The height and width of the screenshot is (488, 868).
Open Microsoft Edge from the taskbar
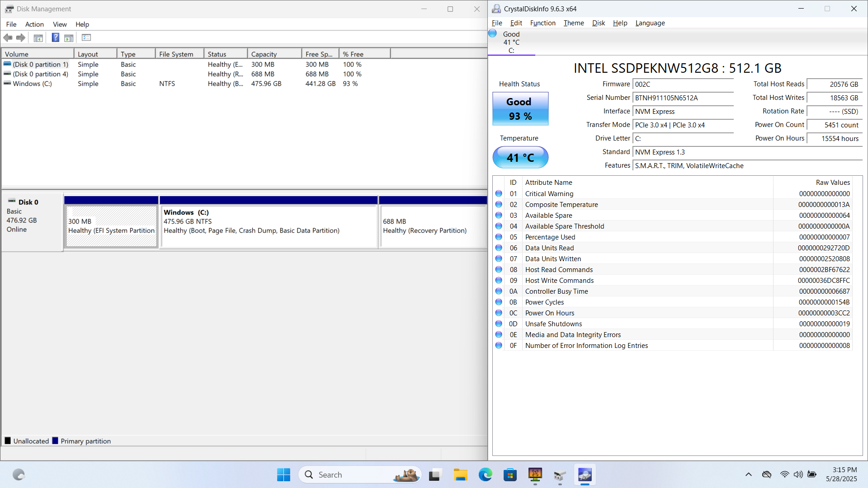(485, 475)
